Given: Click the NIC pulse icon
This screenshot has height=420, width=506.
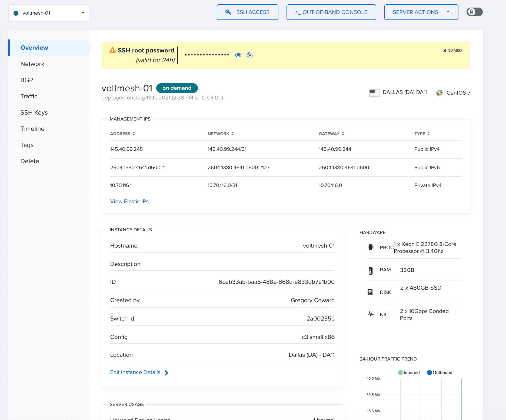Looking at the screenshot, I should click(371, 314).
